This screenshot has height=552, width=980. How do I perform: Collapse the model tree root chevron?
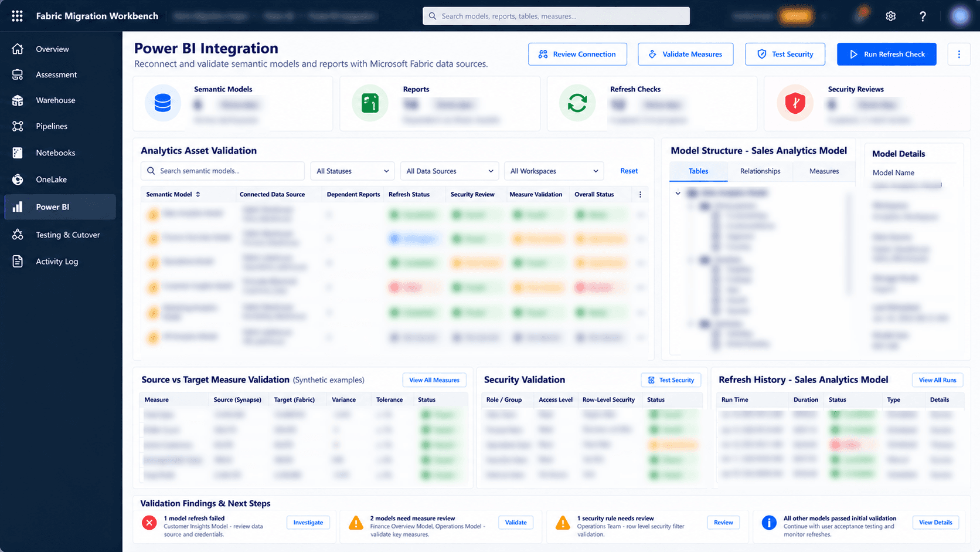[x=678, y=193]
